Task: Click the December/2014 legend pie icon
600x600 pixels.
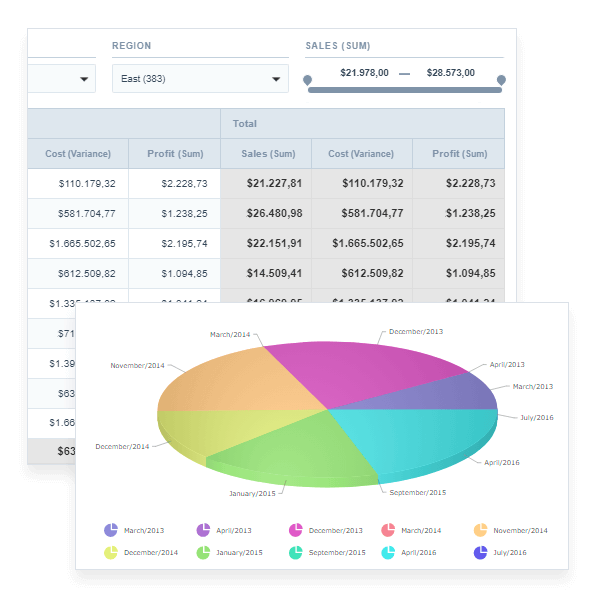Action: pos(111,552)
